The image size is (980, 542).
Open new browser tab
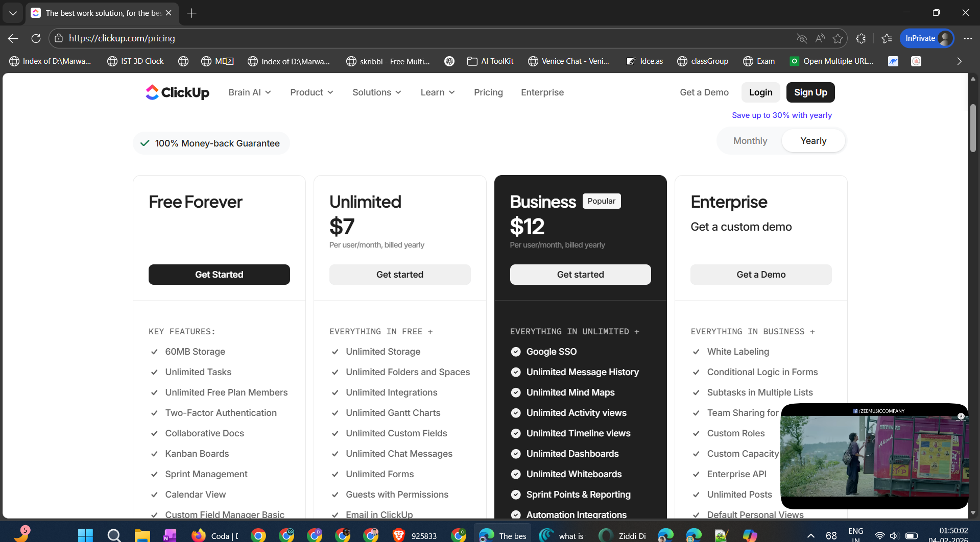tap(192, 13)
